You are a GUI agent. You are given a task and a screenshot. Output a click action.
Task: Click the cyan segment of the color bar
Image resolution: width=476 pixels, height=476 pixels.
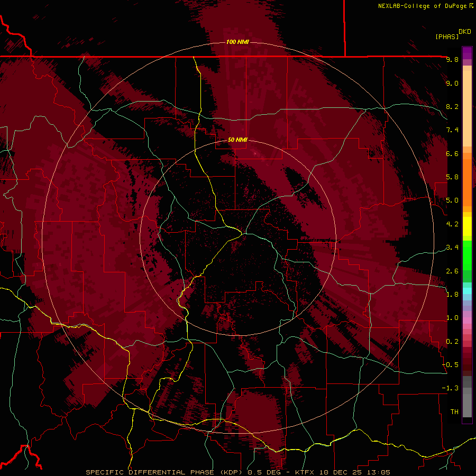point(467,291)
